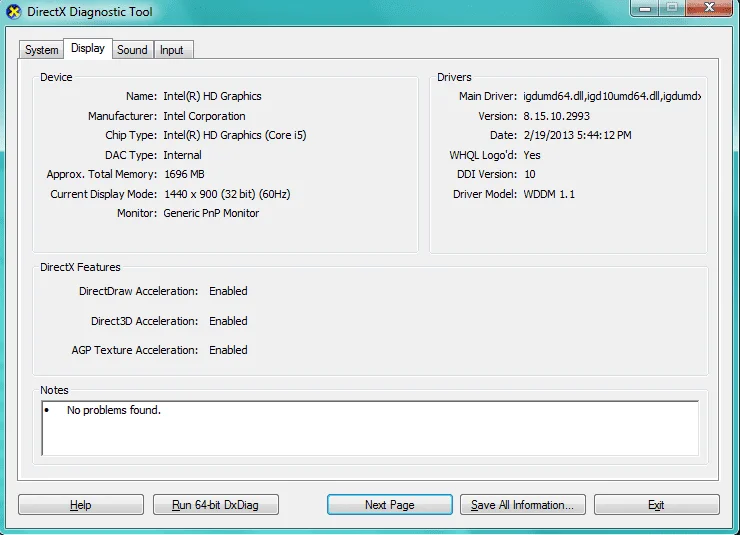The height and width of the screenshot is (535, 740).
Task: Click the Help button
Action: (81, 505)
